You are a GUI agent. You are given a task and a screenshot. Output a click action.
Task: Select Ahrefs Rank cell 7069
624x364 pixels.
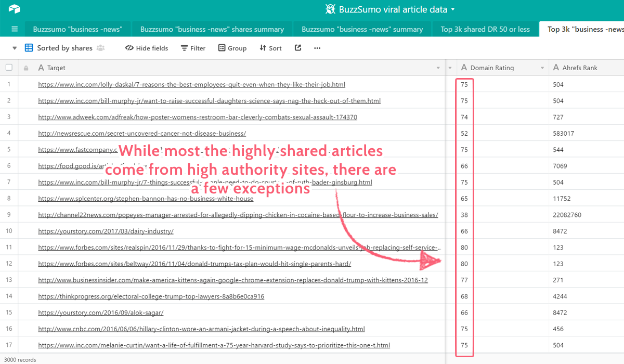(587, 166)
